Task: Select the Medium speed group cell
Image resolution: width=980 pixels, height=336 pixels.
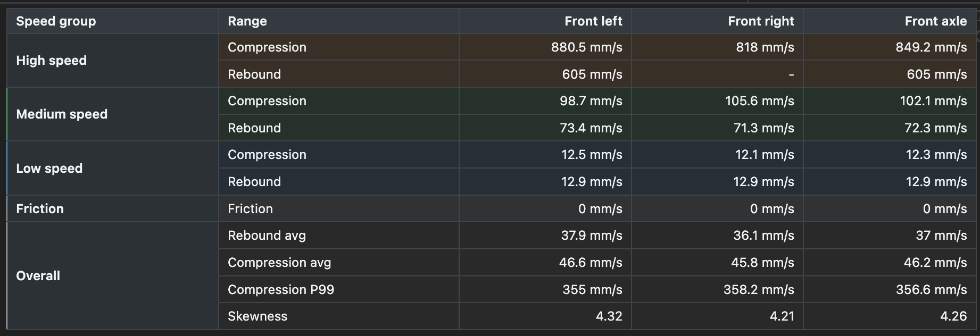Action: [113, 114]
